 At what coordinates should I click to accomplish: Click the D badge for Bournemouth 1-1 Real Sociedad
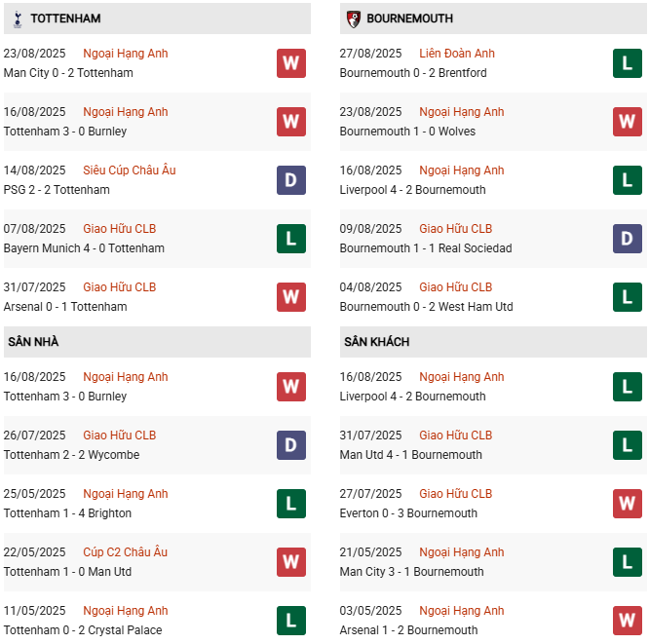click(627, 239)
